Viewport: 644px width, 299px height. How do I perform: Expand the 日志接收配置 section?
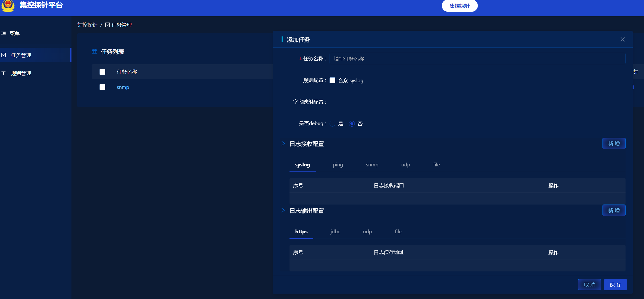pyautogui.click(x=283, y=143)
